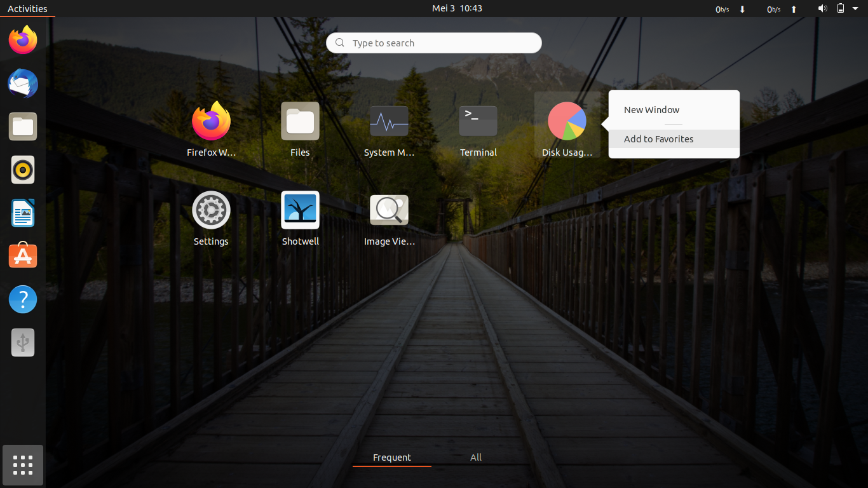Open Thunderbird Mail from the dock
868x488 pixels.
pos(22,83)
